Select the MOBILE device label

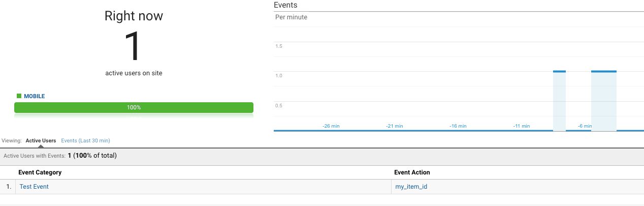point(35,96)
